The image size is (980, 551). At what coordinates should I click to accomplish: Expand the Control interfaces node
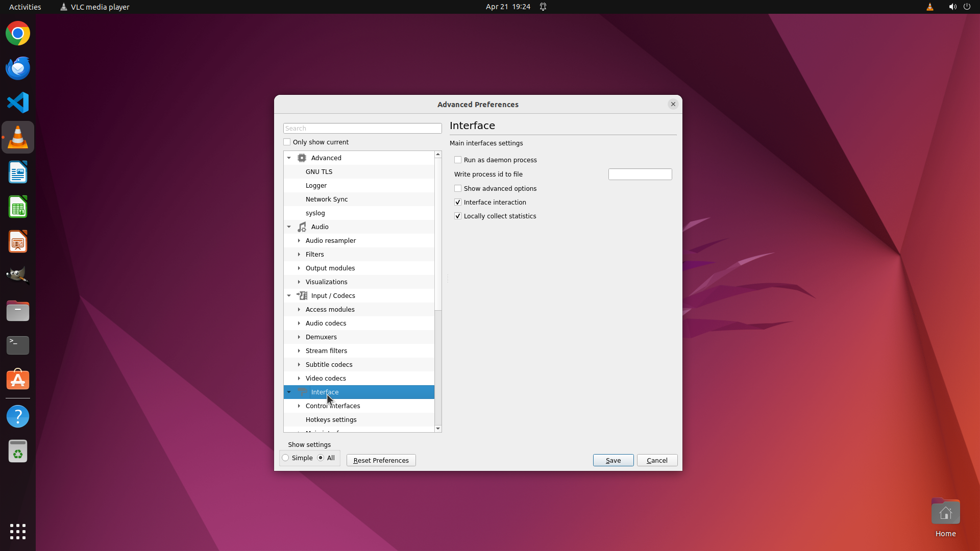(x=299, y=406)
